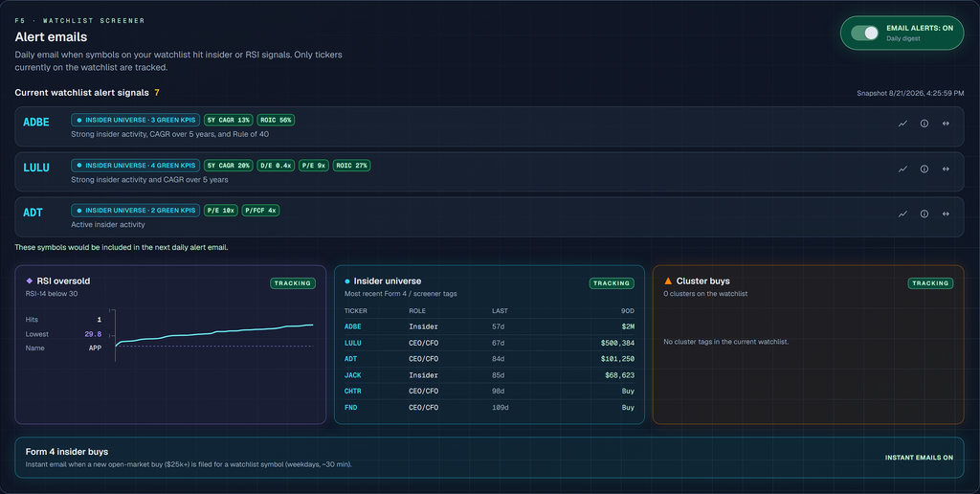Click the ADT ticker in alert signals list
This screenshot has height=494, width=980.
click(x=33, y=213)
